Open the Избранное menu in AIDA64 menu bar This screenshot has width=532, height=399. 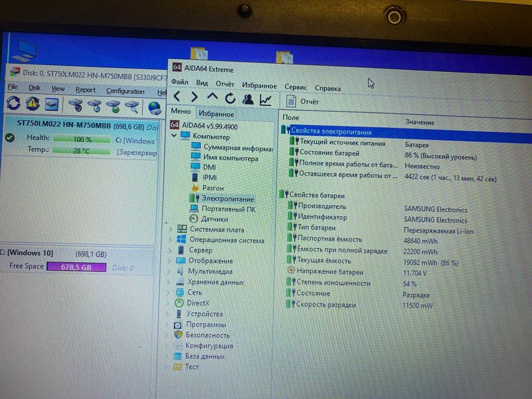coord(259,85)
